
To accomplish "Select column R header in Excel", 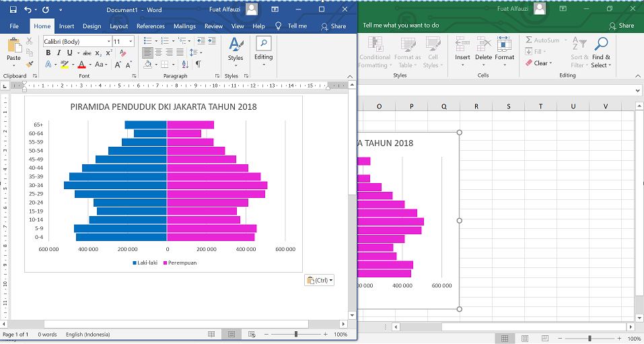I will 476,106.
